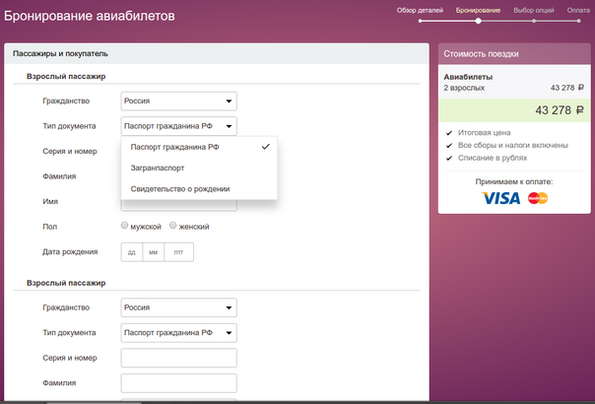Open second passenger Тип документа dropdown

tap(179, 333)
